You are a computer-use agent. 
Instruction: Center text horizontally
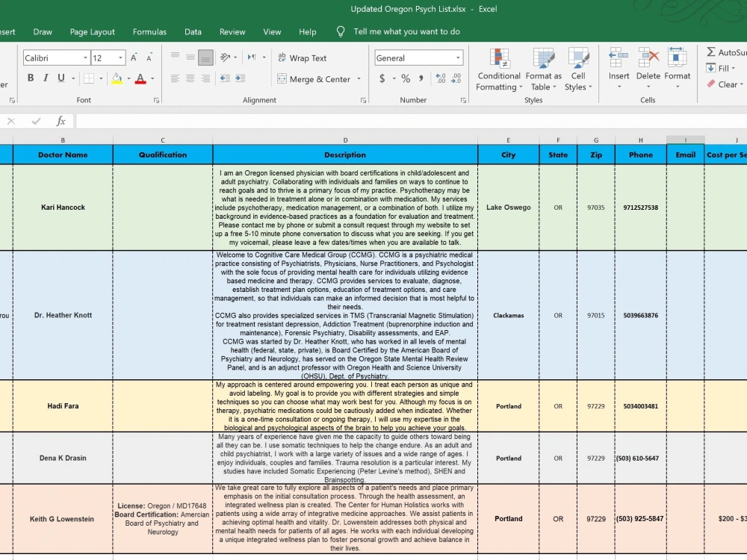(x=190, y=78)
